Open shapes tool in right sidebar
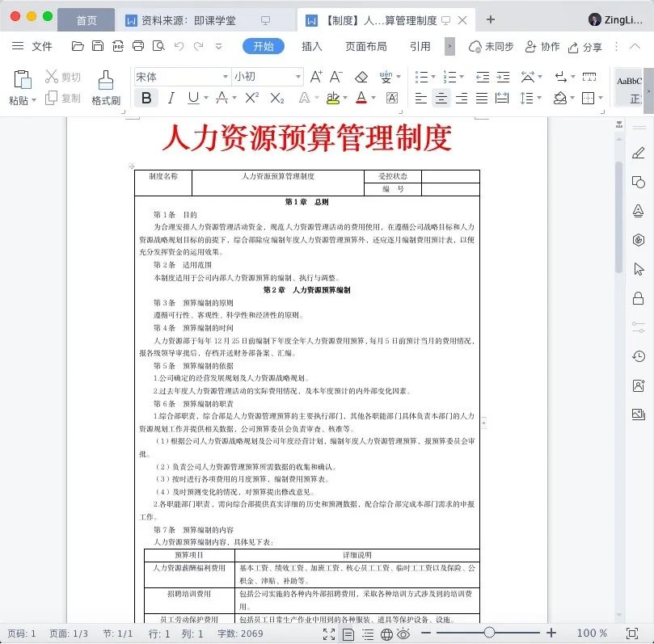The height and width of the screenshot is (644, 654). click(x=638, y=182)
